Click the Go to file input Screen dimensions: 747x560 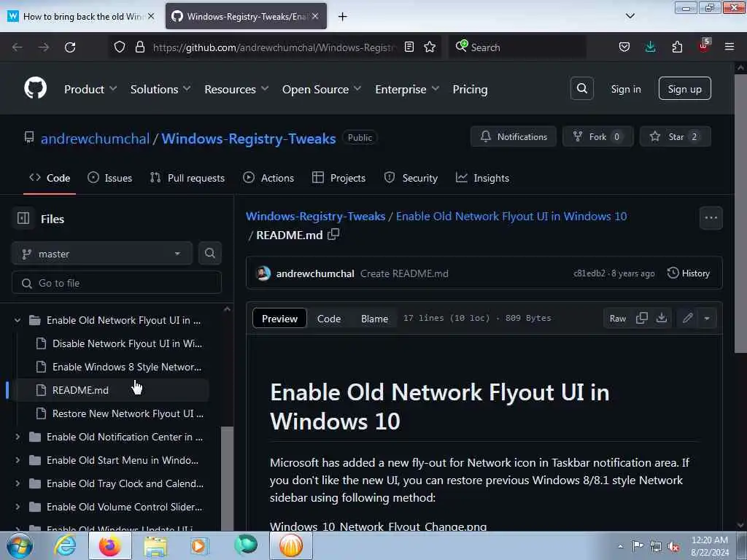(x=116, y=283)
